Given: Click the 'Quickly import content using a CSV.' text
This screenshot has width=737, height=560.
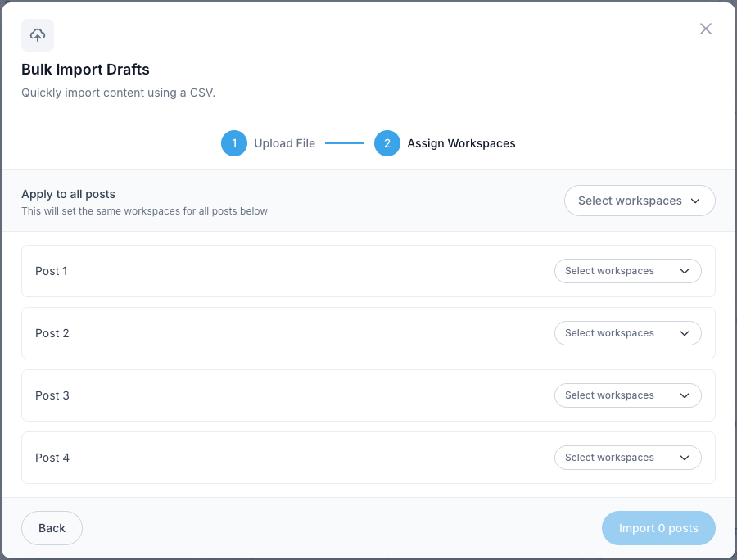Looking at the screenshot, I should click(119, 93).
